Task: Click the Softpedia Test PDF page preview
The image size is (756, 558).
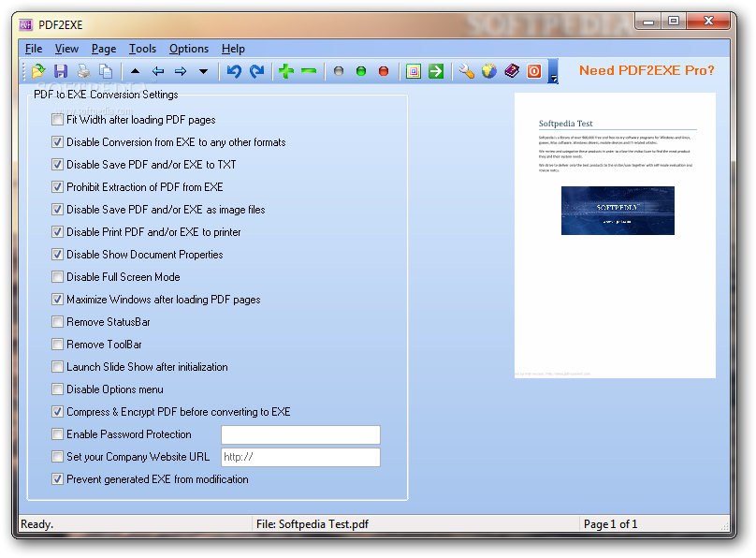Action: 615,235
